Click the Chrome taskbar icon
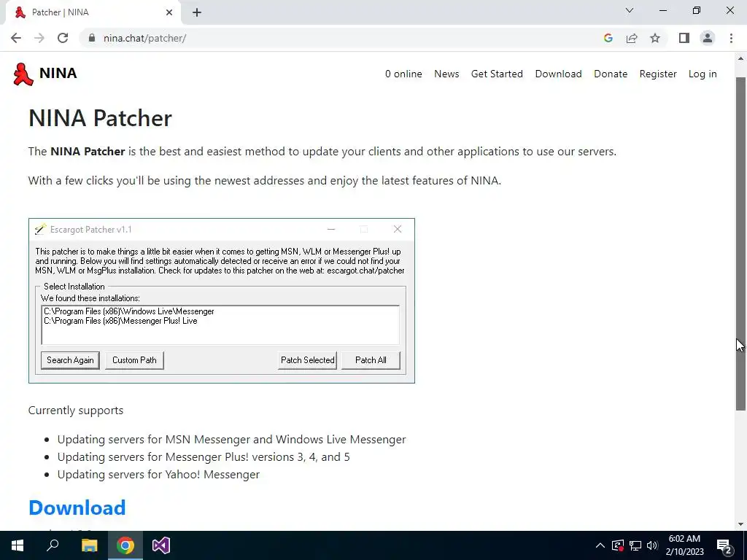747x560 pixels. 125,545
